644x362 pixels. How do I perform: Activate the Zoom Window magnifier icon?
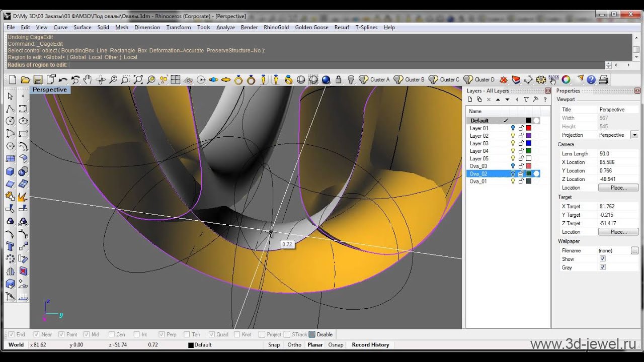tap(126, 79)
